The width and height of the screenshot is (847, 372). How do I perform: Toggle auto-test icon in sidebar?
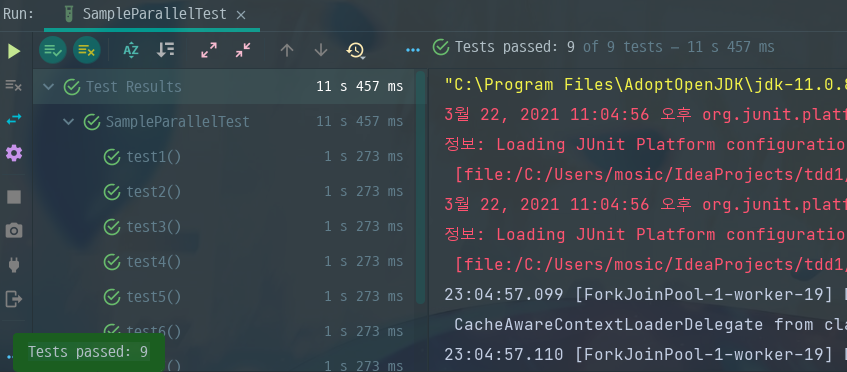tap(14, 120)
